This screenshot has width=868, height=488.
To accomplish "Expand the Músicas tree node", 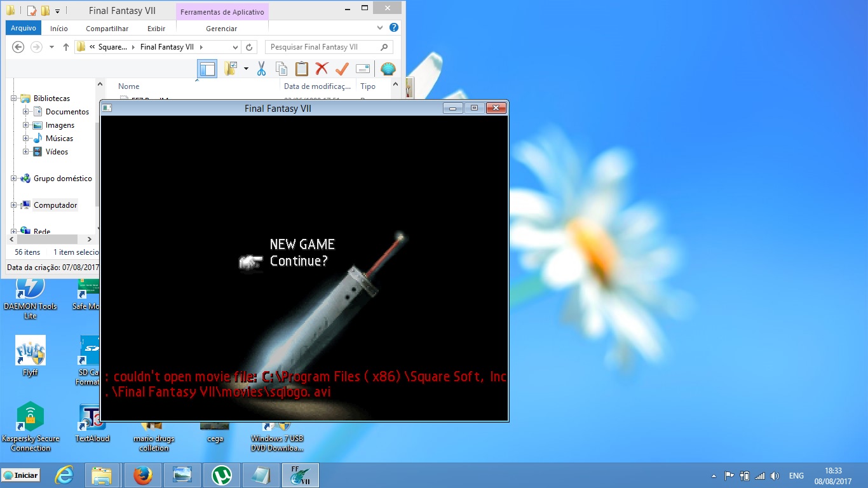I will click(x=25, y=139).
